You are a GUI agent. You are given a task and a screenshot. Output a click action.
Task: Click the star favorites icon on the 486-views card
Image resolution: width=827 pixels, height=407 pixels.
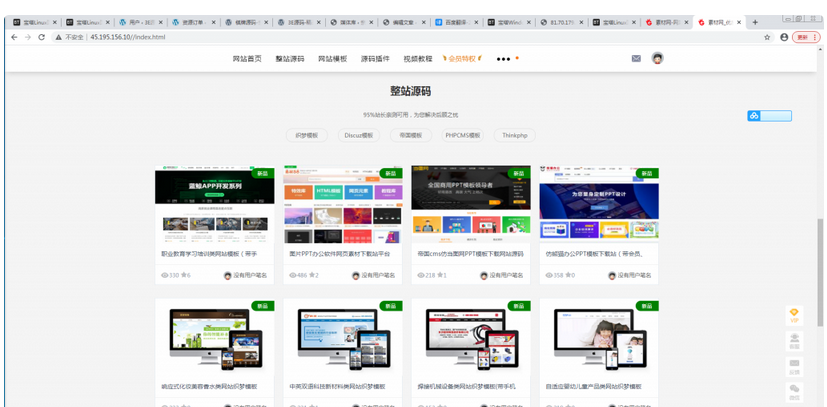point(312,275)
